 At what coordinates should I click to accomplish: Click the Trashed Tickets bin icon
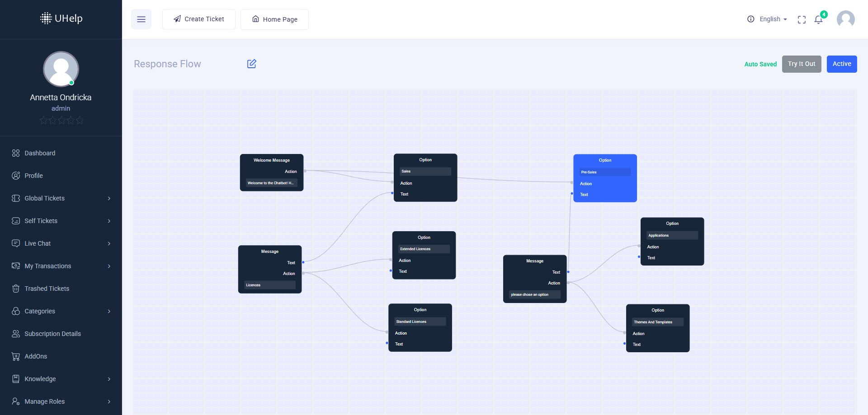[16, 289]
